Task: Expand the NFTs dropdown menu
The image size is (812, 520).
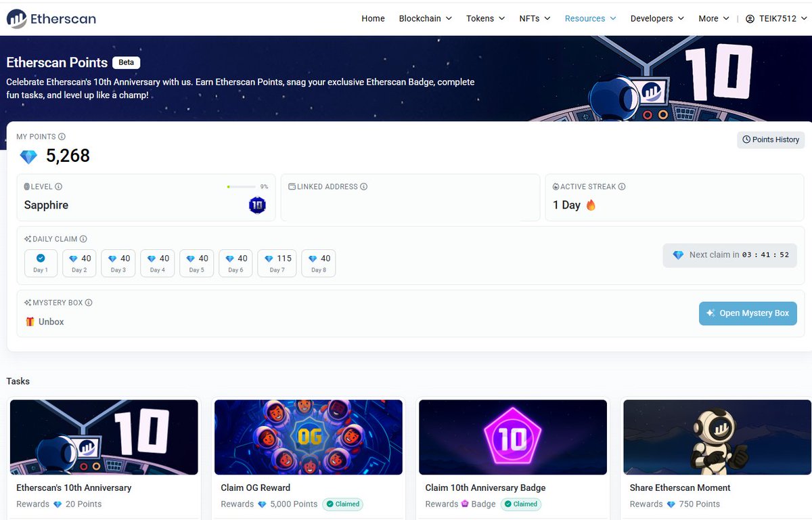Action: 535,18
